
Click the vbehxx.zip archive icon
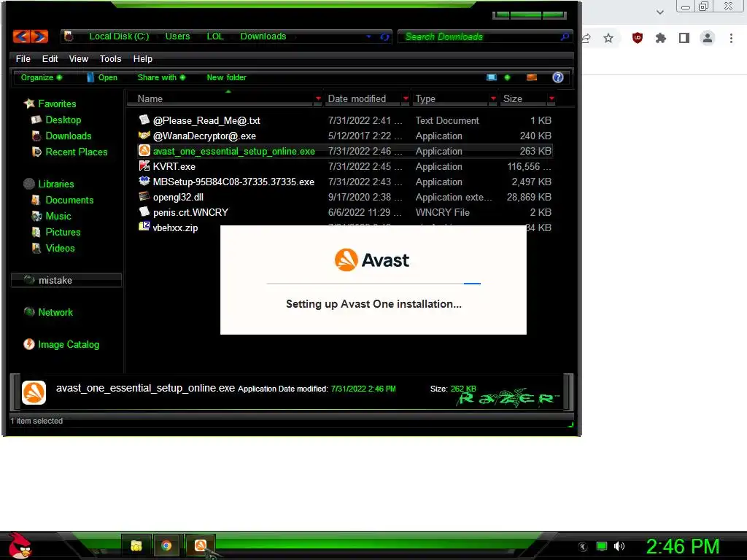tap(144, 227)
